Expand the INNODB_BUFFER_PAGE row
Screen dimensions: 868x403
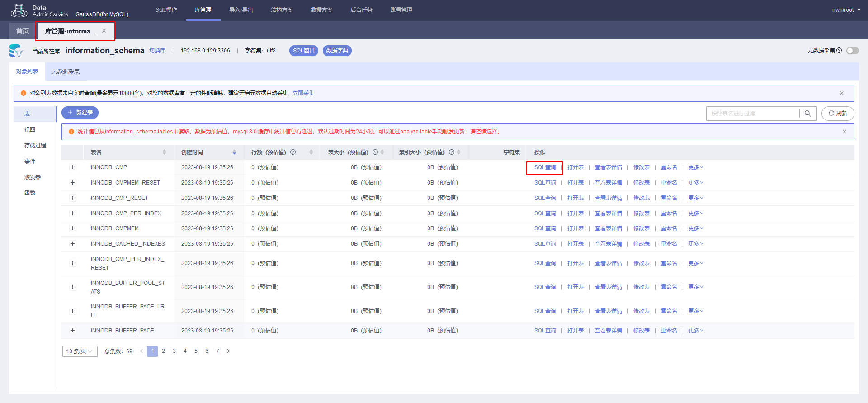click(x=72, y=331)
